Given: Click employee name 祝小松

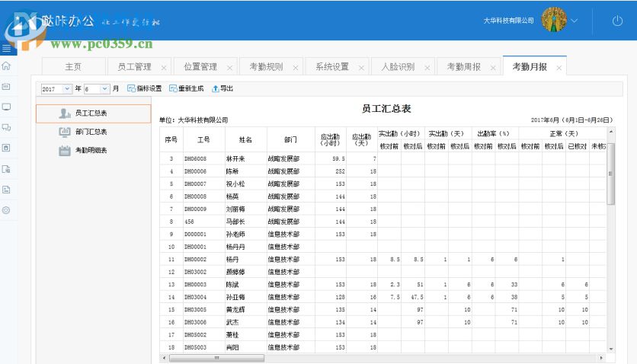Looking at the screenshot, I should pyautogui.click(x=235, y=184).
